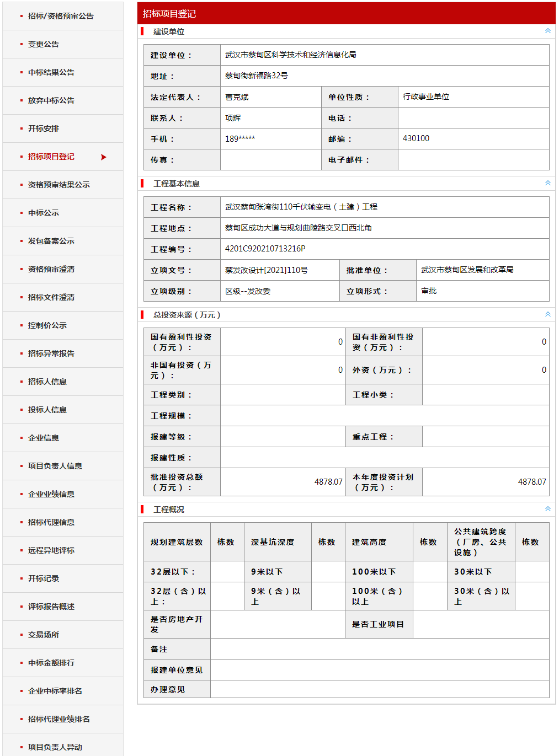Go to 中标结果公告 page
This screenshot has height=756, width=559.
[x=51, y=72]
